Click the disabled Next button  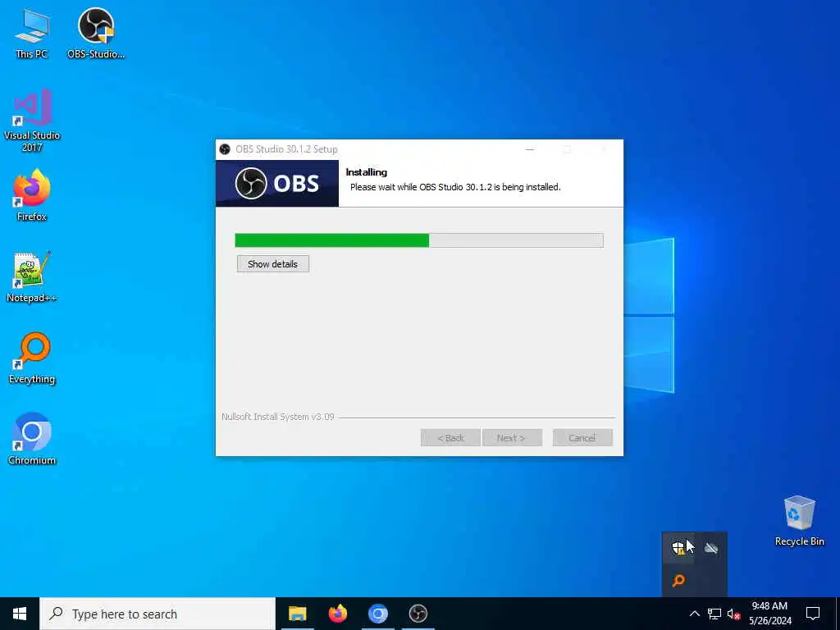512,438
